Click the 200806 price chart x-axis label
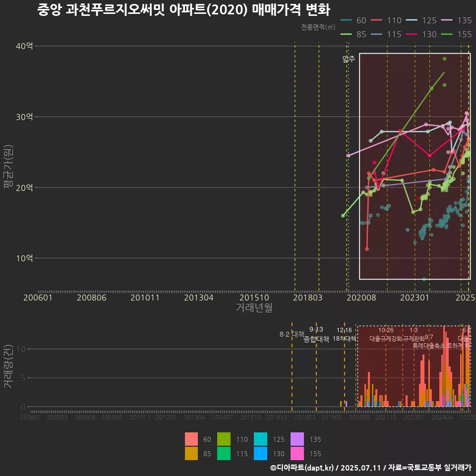This screenshot has width=476, height=476. tap(92, 297)
